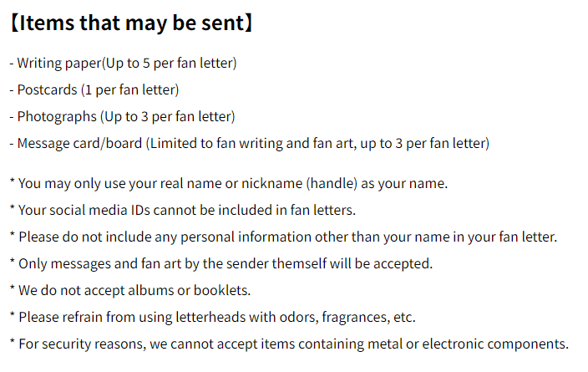Image resolution: width=588 pixels, height=372 pixels.
Task: Click the note on messages by sender themself
Action: pyautogui.click(x=221, y=263)
